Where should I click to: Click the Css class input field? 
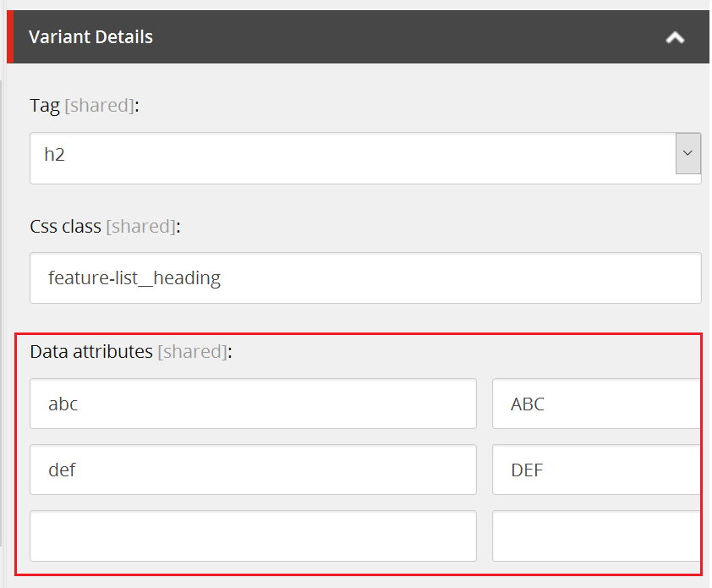click(364, 278)
